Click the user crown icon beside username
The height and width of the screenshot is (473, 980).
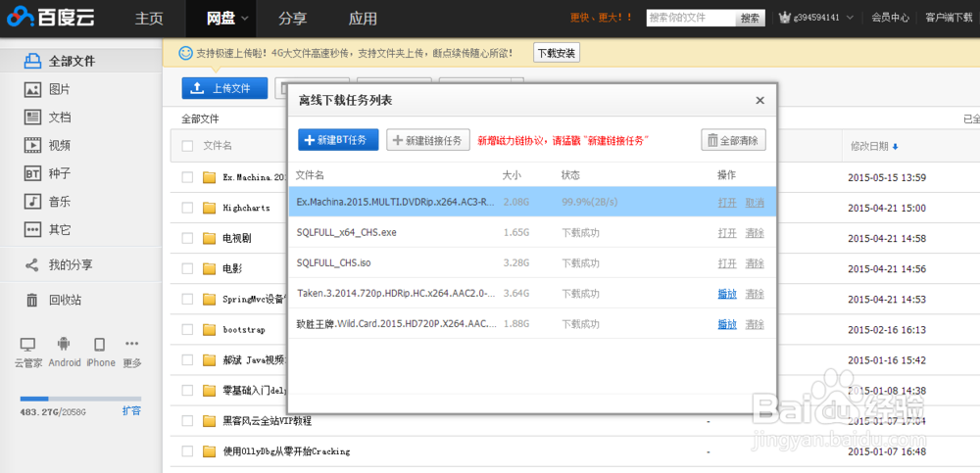pyautogui.click(x=786, y=19)
